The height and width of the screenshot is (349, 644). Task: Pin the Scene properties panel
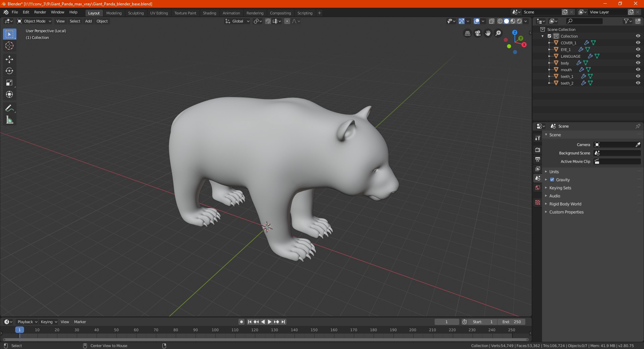(x=638, y=126)
